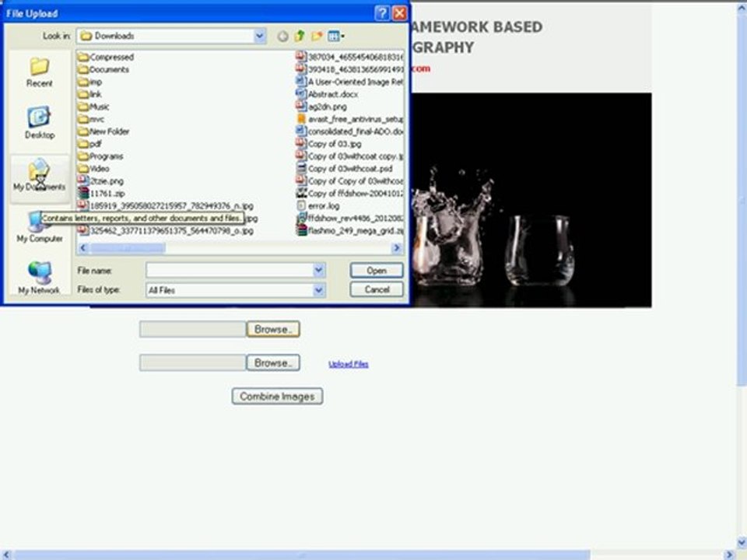Click file list horizontal scrollbar thumb
Image resolution: width=747 pixels, height=560 pixels.
click(127, 248)
